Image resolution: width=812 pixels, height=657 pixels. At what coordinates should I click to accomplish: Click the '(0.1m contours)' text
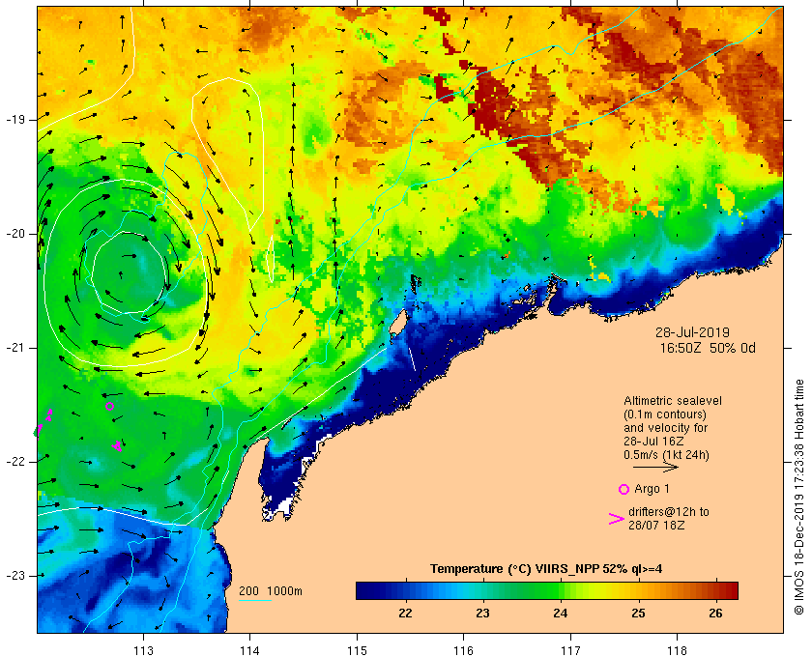[x=665, y=414]
